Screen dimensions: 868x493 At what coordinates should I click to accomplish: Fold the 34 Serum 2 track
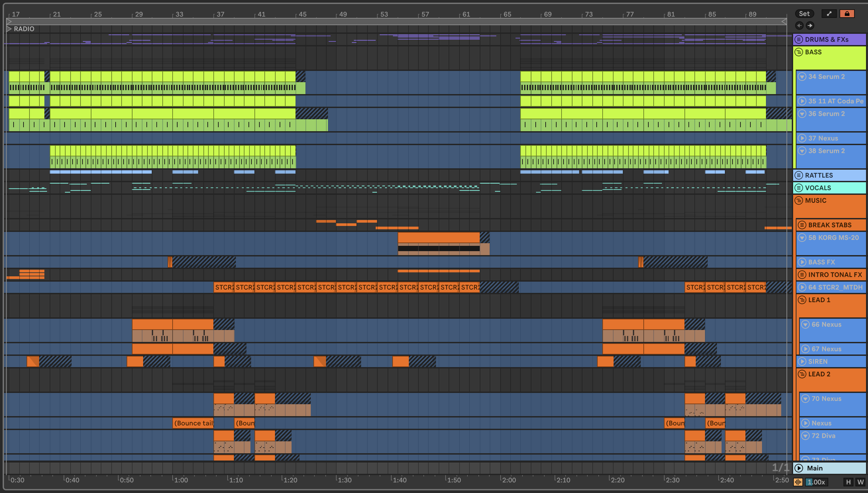point(802,77)
